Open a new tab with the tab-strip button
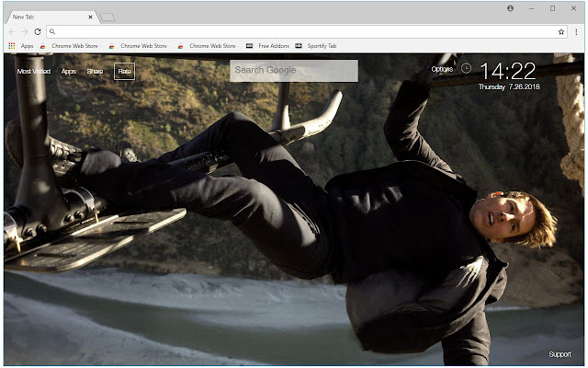This screenshot has width=588, height=368. click(x=107, y=17)
